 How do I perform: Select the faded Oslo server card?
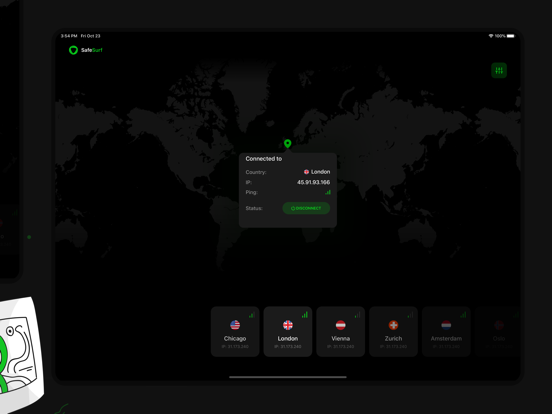(x=498, y=332)
